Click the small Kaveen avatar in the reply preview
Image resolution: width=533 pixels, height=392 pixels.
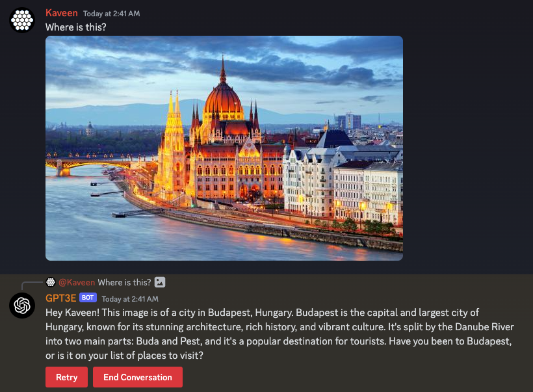51,282
